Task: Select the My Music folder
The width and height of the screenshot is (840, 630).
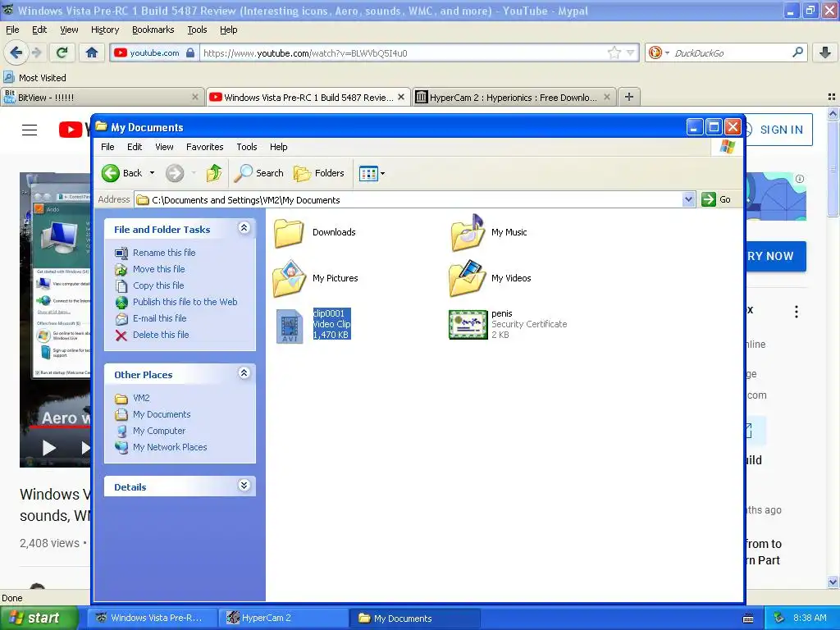Action: coord(489,232)
